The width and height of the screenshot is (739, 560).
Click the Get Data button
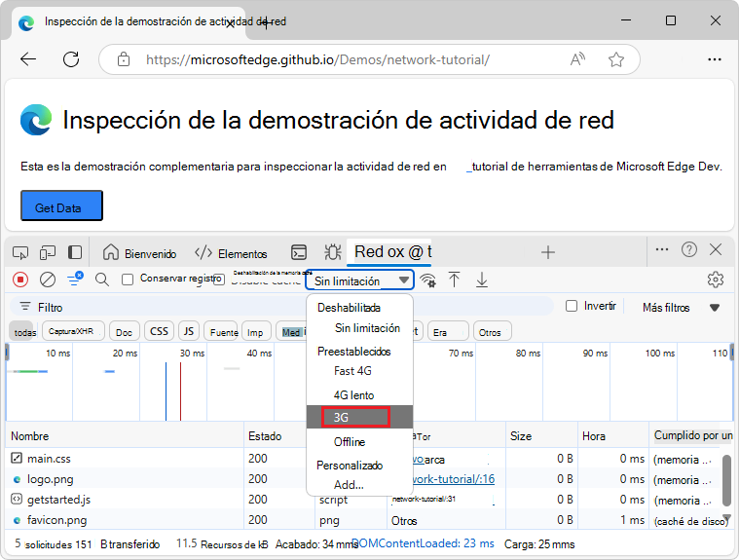(x=61, y=205)
